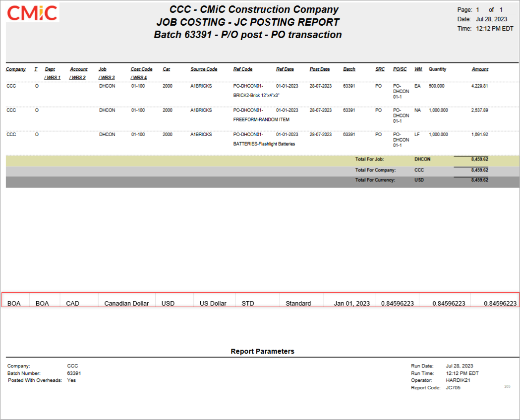Viewport: 520px width, 420px height.
Task: Click the "Account" column header
Action: (79, 69)
